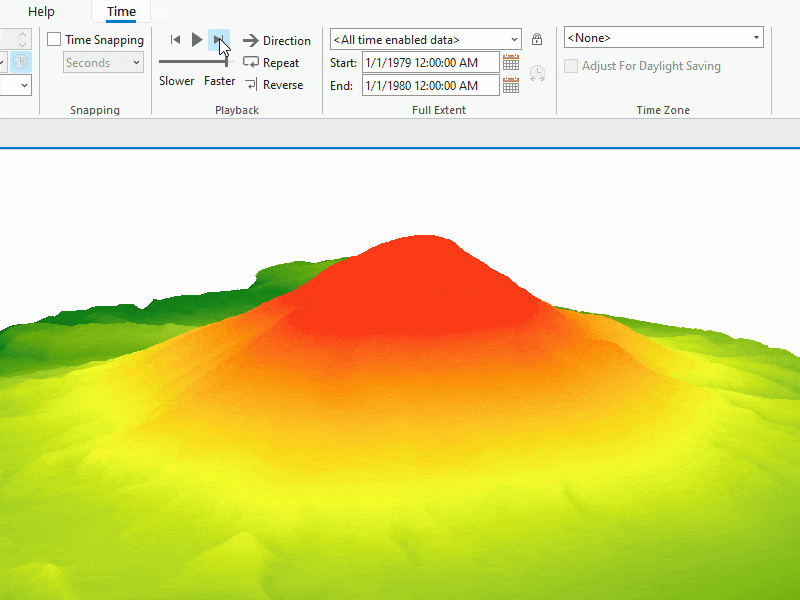Screen dimensions: 800x600
Task: Step to next time frame
Action: point(218,39)
